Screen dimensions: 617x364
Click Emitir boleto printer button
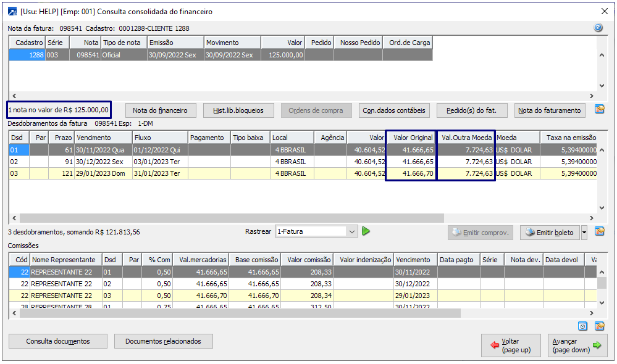549,233
